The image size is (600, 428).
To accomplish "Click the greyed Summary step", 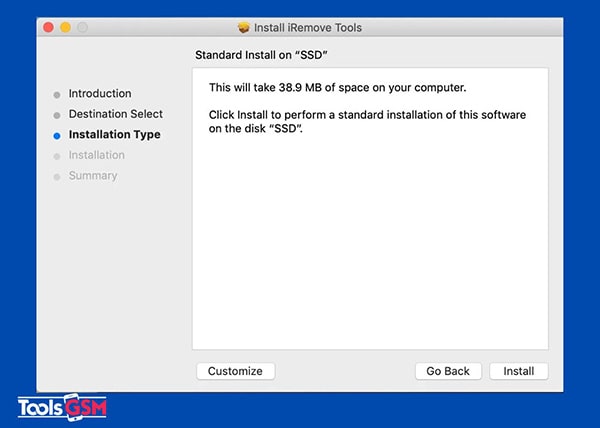I will point(93,176).
